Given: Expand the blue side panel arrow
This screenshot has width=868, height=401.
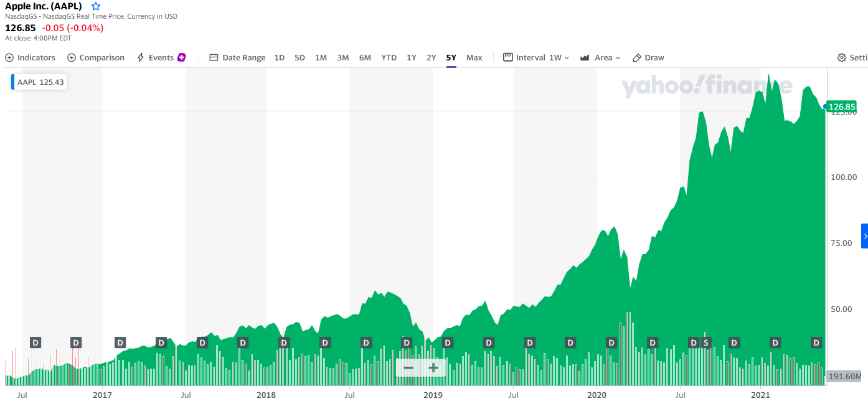Looking at the screenshot, I should 865,236.
